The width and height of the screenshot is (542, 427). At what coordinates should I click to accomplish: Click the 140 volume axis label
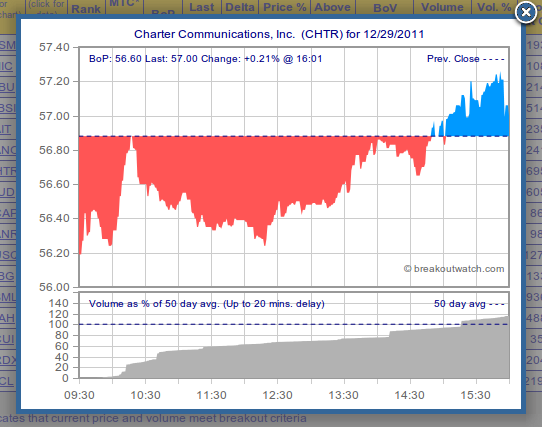pos(58,303)
